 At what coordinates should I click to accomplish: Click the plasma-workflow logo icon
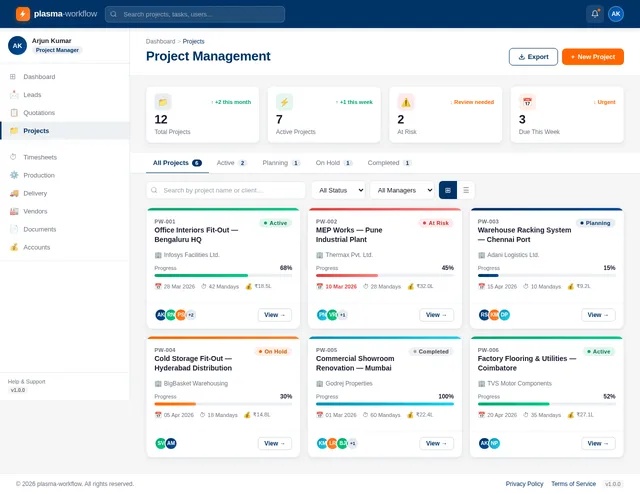tap(24, 14)
